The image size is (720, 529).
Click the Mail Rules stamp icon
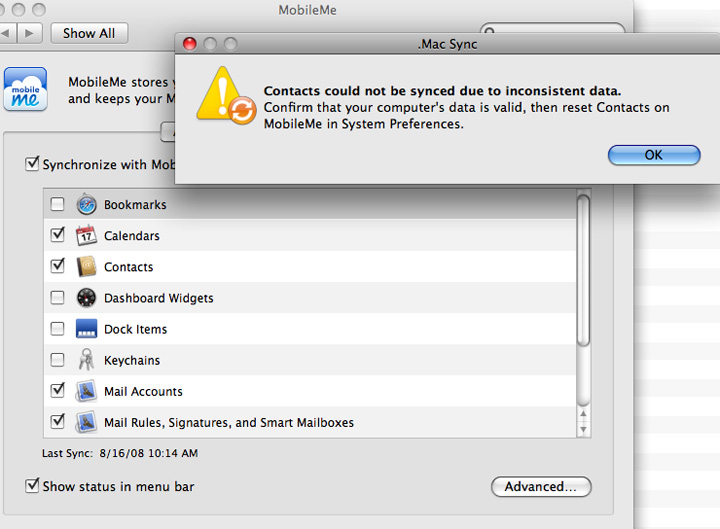(x=86, y=422)
